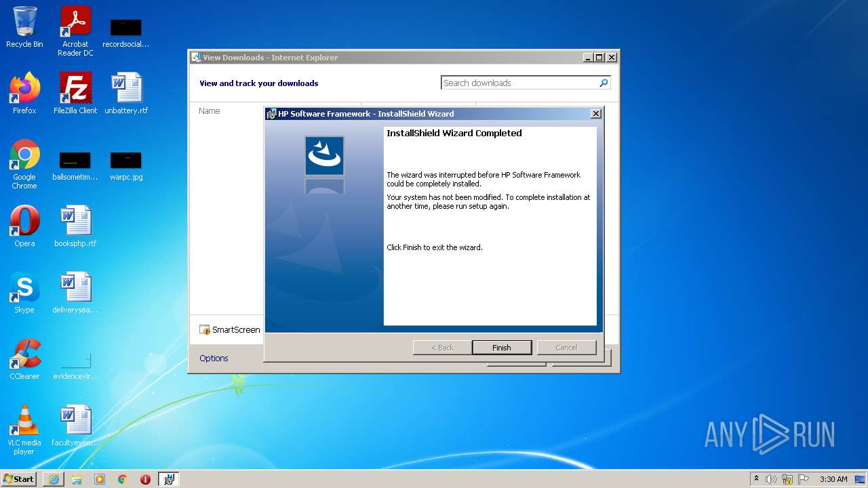Maximize the View Downloads window

pos(599,58)
